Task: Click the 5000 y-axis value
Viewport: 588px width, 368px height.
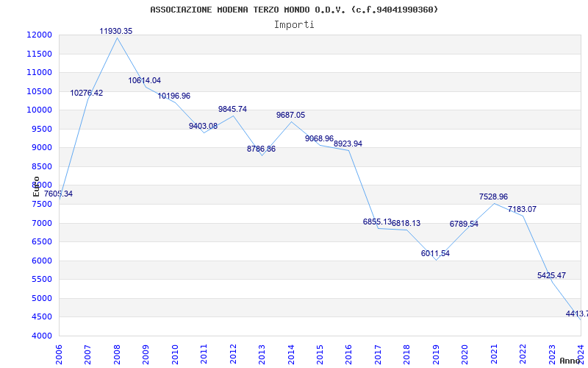Action: tap(41, 299)
